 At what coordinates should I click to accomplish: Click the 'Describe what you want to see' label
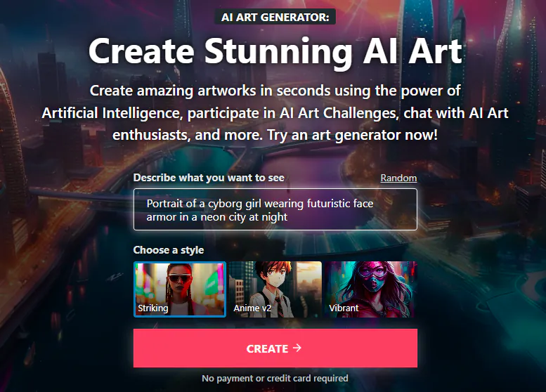209,178
